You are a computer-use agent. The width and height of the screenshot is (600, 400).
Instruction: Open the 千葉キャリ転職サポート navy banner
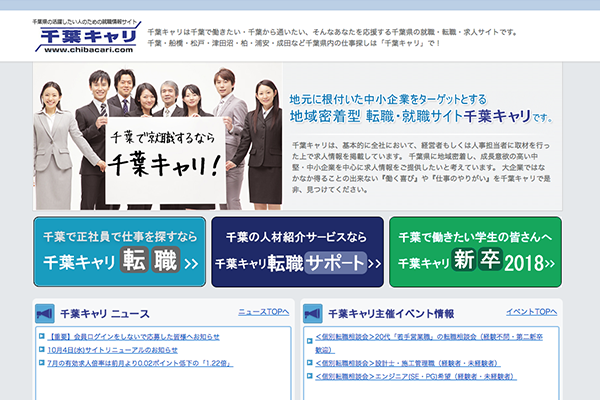point(297,251)
